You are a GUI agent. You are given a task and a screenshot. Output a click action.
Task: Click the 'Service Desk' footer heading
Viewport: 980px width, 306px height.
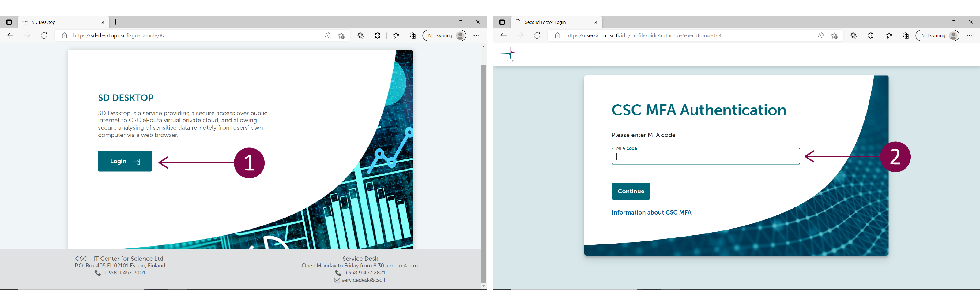click(x=360, y=259)
